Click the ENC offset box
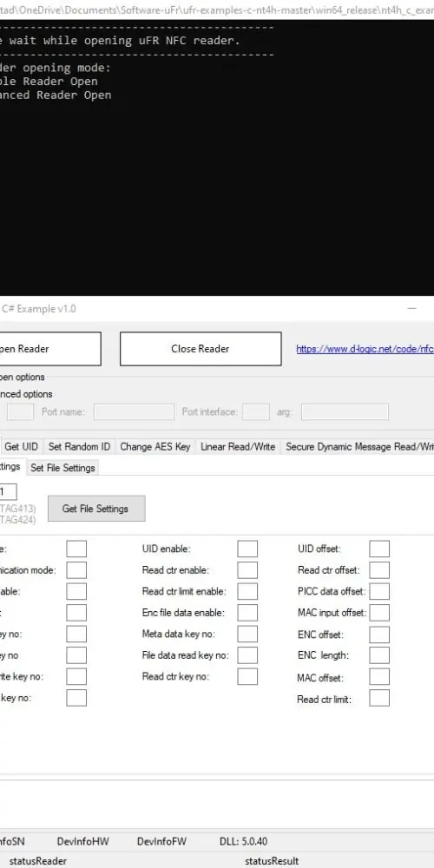Image resolution: width=434 pixels, height=868 pixels. [379, 634]
